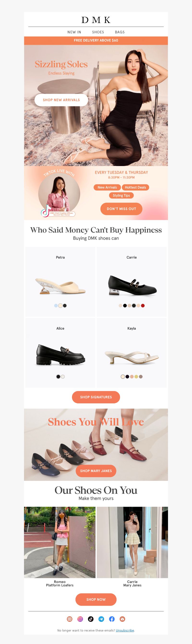Select the yellow color swatch under Kayla
Screen dimensions: 192x644
click(136, 376)
